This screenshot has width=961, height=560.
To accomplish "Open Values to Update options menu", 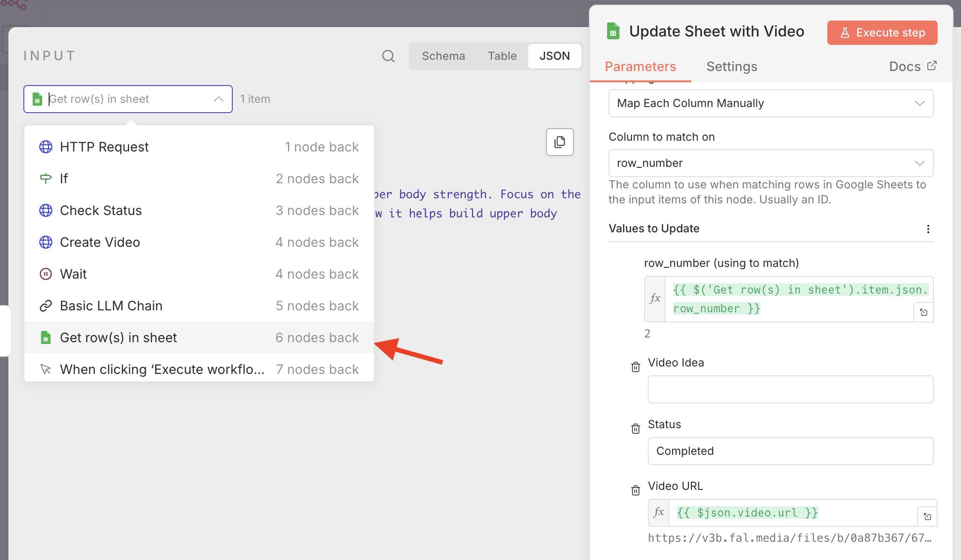I will coord(928,229).
